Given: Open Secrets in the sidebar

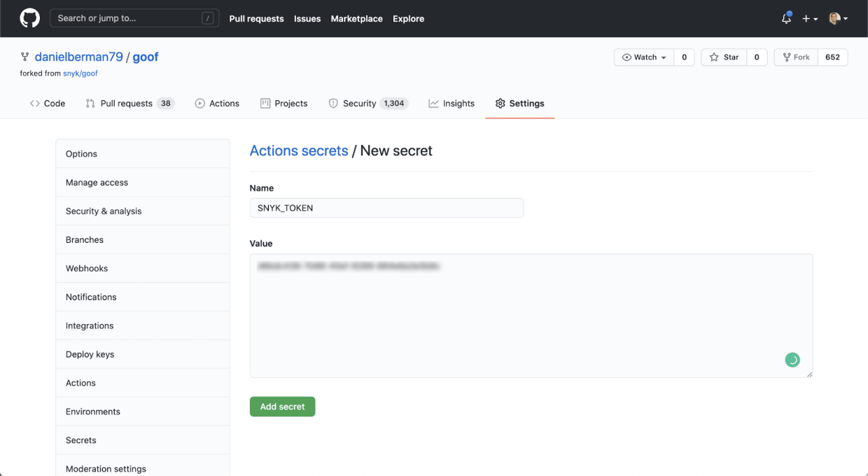Looking at the screenshot, I should click(x=143, y=440).
